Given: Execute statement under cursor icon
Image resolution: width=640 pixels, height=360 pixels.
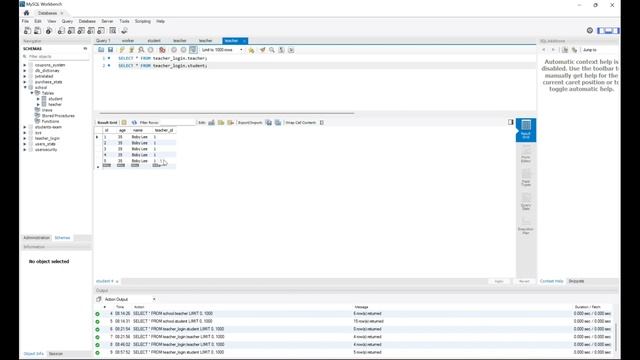Looking at the screenshot, I should tap(131, 50).
